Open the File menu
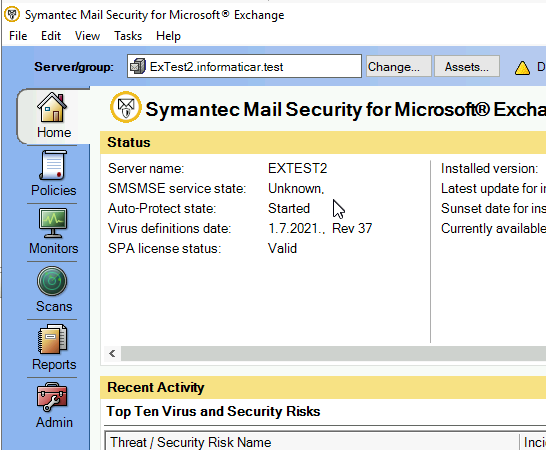Screen dimensions: 546x450 pyautogui.click(x=18, y=36)
